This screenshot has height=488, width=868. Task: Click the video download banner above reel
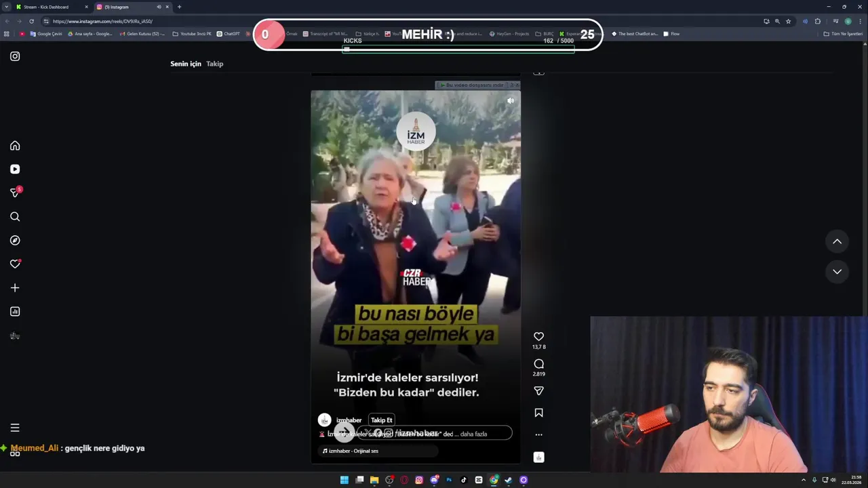(x=477, y=85)
